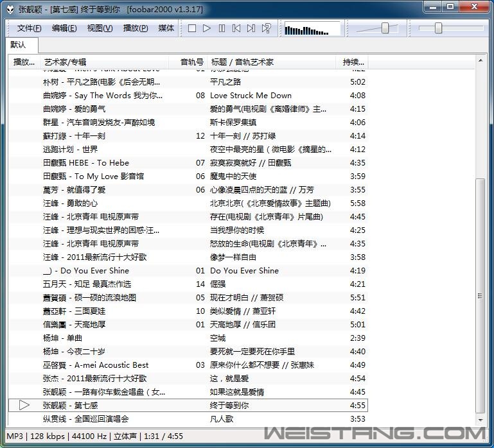Select the row 纵贯线 - 全国巡回演唱会
This screenshot has height=448, width=494.
pos(188,419)
